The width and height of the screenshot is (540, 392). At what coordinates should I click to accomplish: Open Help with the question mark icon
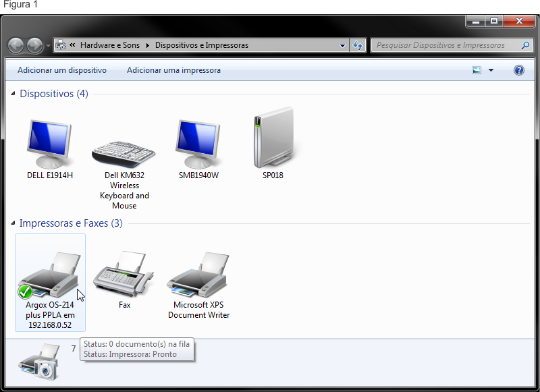tap(518, 70)
